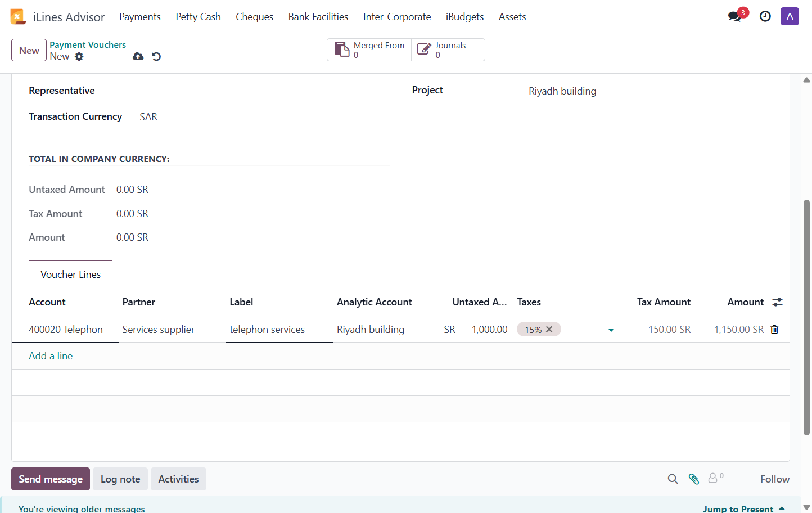
Task: Open the iBudgets menu
Action: tap(464, 17)
